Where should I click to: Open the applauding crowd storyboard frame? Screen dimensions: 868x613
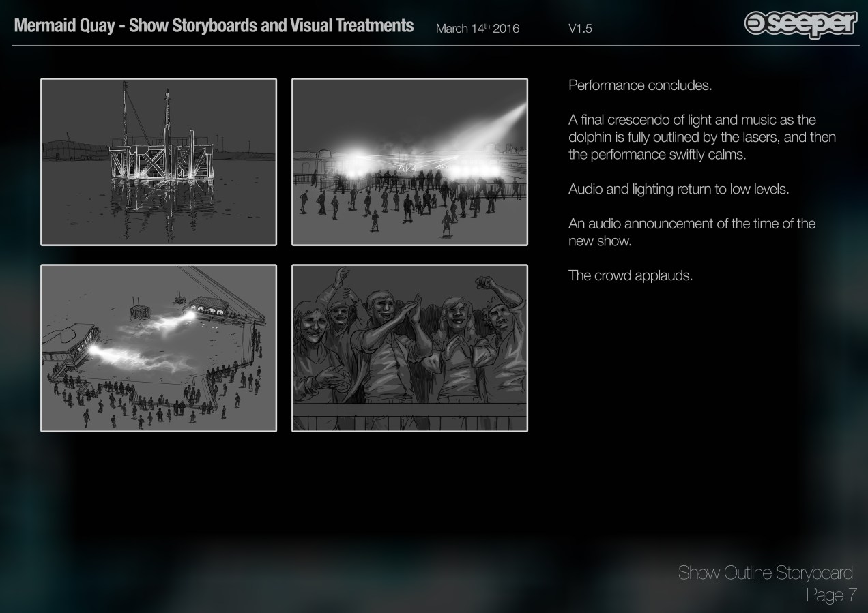[409, 348]
